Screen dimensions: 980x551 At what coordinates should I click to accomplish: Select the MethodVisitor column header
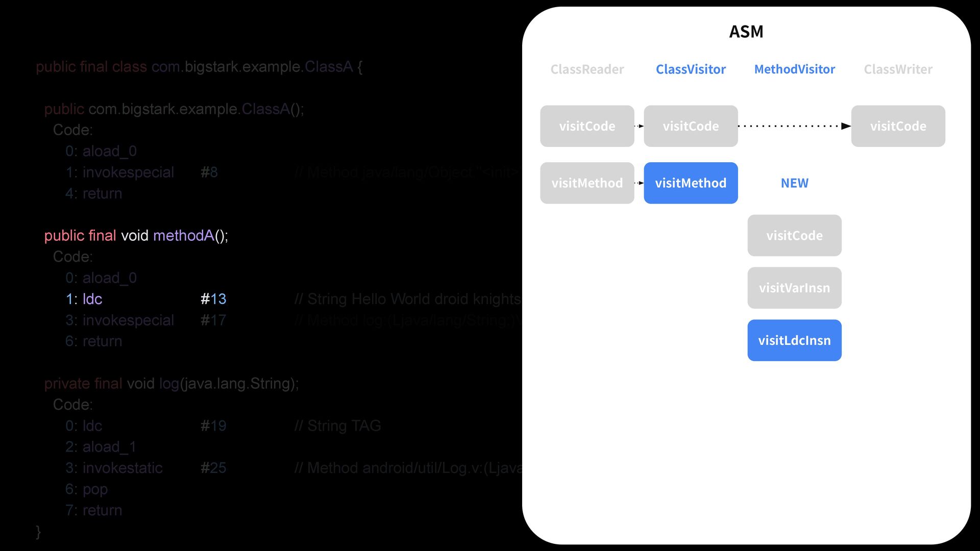tap(794, 69)
